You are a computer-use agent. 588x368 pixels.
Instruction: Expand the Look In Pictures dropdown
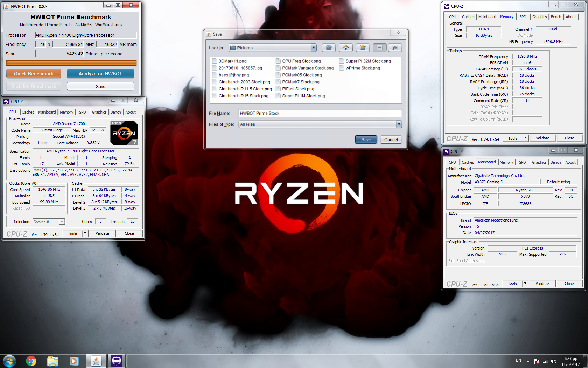pyautogui.click(x=314, y=48)
